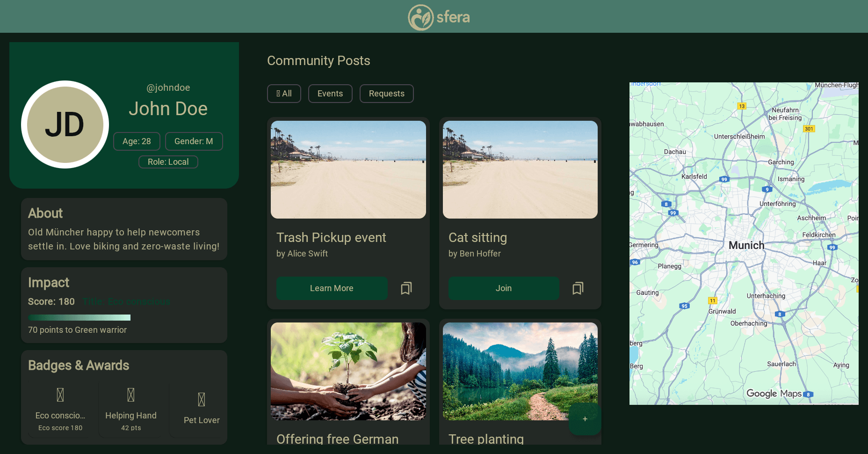Bookmark the Trash Pickup event post
The height and width of the screenshot is (454, 868).
coord(406,288)
